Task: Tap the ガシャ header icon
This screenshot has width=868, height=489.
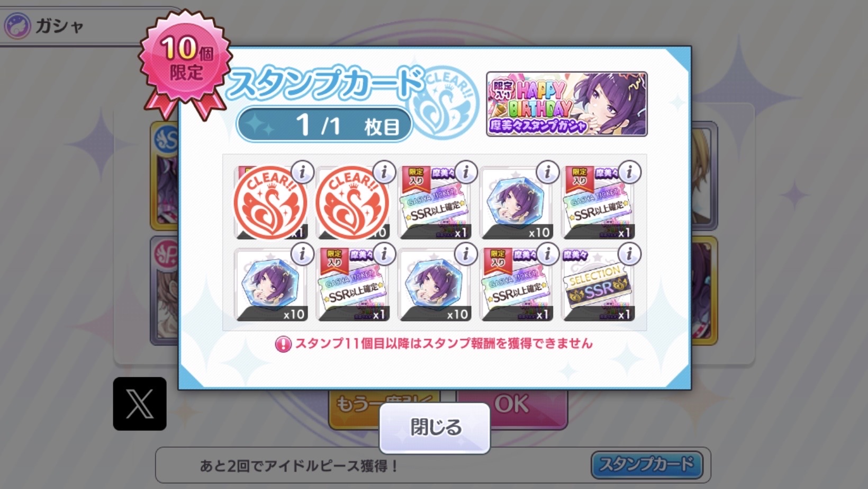Action: pyautogui.click(x=17, y=26)
